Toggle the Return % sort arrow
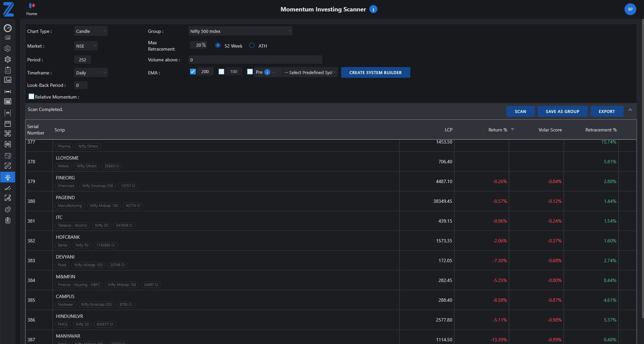The width and height of the screenshot is (644, 344). point(512,129)
